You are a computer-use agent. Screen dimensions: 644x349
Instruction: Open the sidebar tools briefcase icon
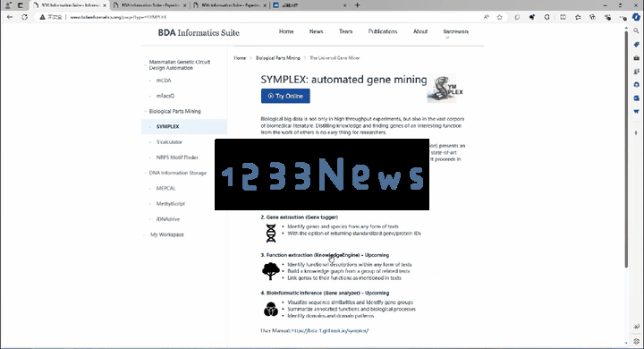(636, 58)
